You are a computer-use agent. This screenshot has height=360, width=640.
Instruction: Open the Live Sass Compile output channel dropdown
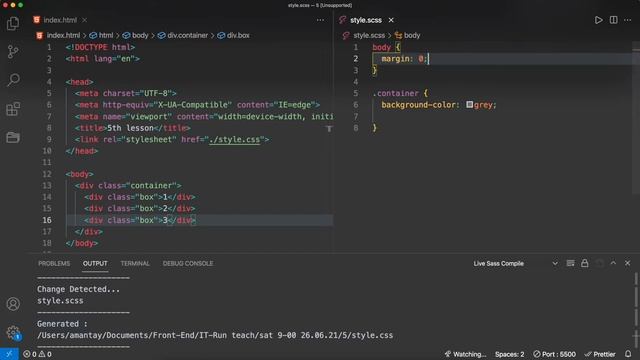(x=515, y=264)
